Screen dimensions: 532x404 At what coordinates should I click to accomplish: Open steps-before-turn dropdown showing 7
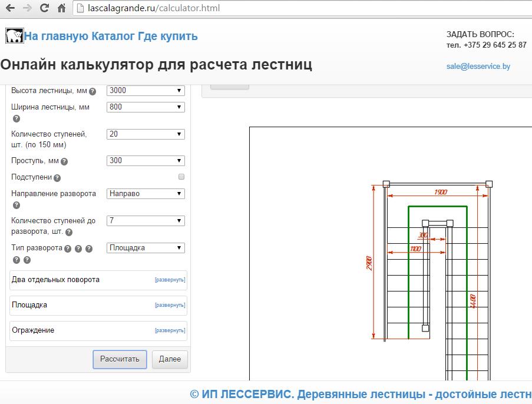pyautogui.click(x=146, y=221)
